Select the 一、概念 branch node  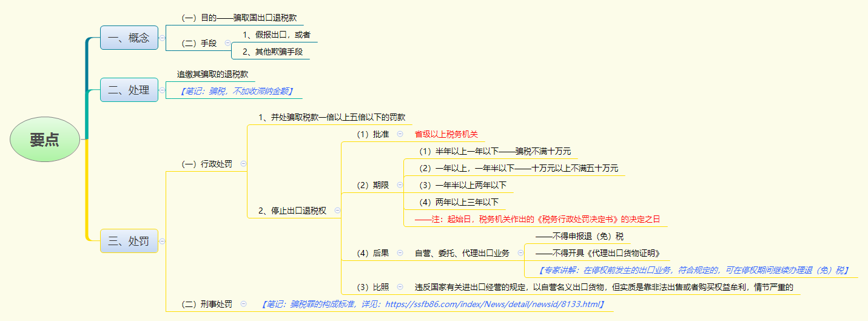pyautogui.click(x=129, y=38)
